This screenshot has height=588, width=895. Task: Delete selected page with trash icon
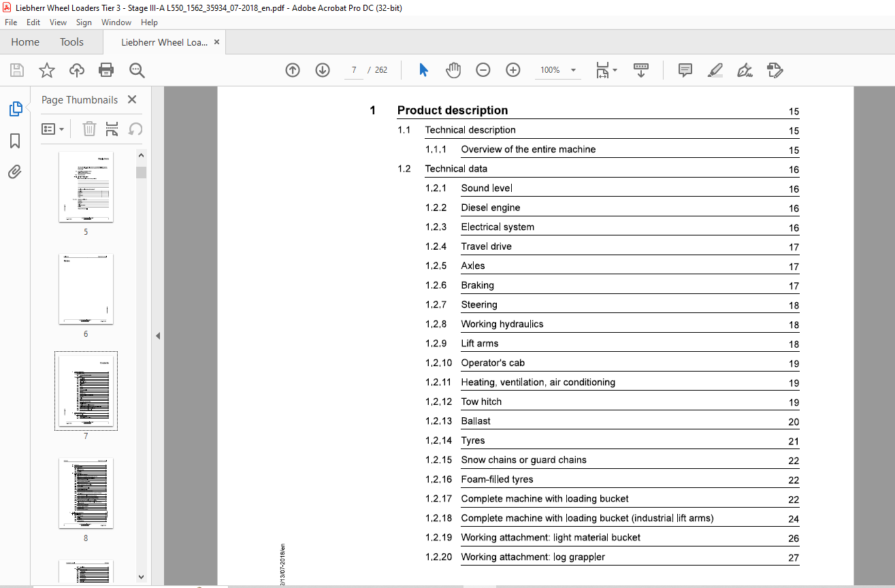pos(89,129)
